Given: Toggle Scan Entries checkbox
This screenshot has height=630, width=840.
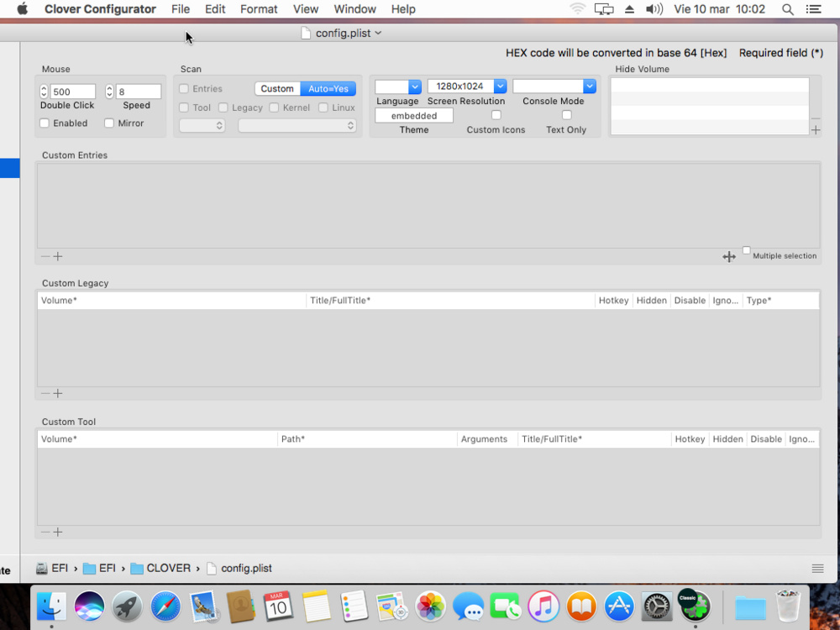Looking at the screenshot, I should point(184,88).
